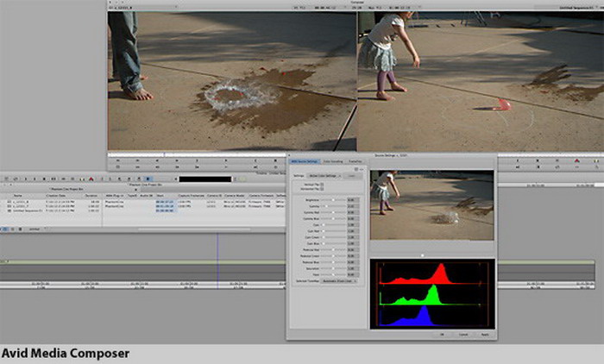Select the bin text view icon at bottom-left

[x=4, y=229]
